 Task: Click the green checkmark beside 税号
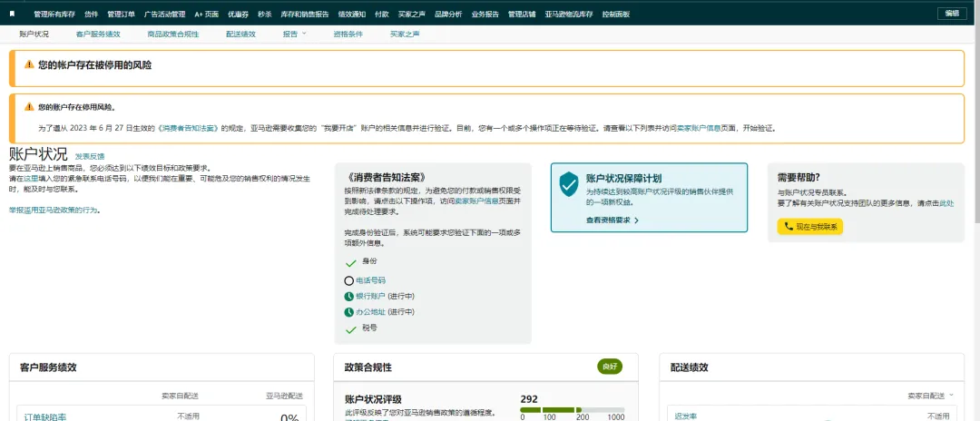tap(350, 328)
